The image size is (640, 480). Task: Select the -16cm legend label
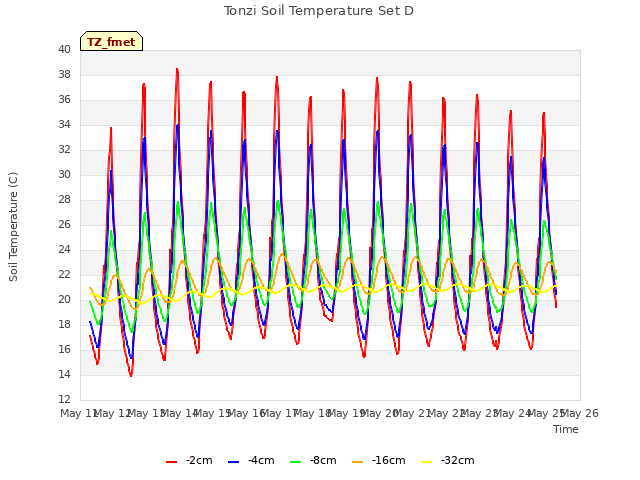tap(389, 460)
